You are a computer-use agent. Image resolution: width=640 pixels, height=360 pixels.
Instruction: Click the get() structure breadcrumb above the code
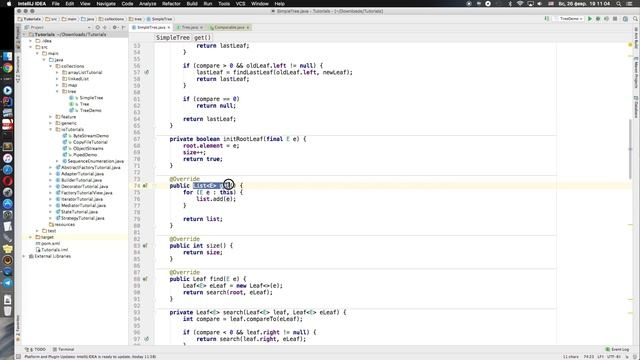[202, 38]
